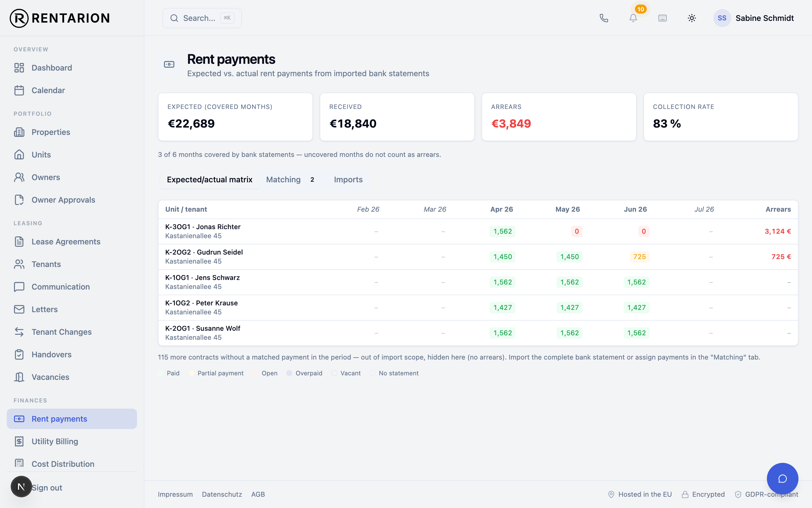The height and width of the screenshot is (508, 812).
Task: Open Tenant Changes menu link
Action: 72,332
